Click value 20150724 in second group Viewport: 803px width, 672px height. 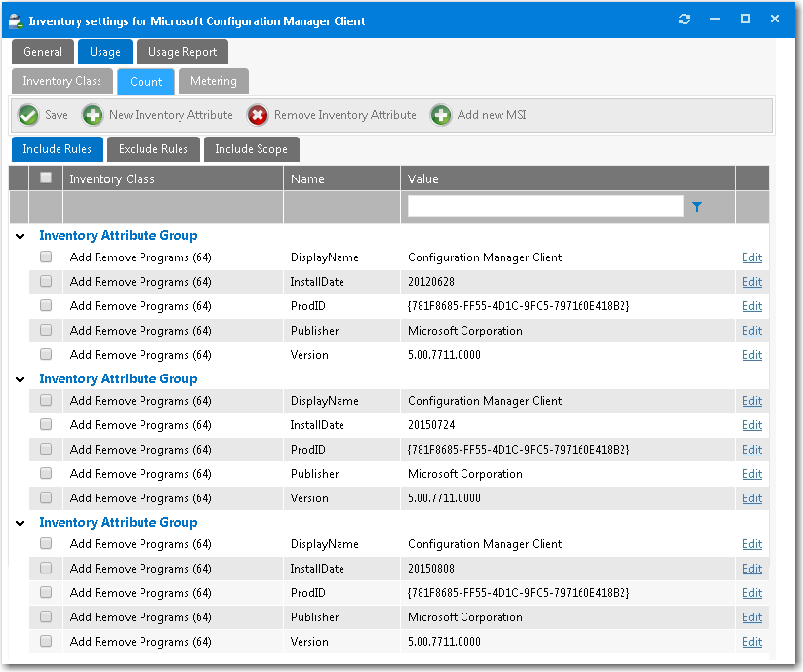[431, 425]
